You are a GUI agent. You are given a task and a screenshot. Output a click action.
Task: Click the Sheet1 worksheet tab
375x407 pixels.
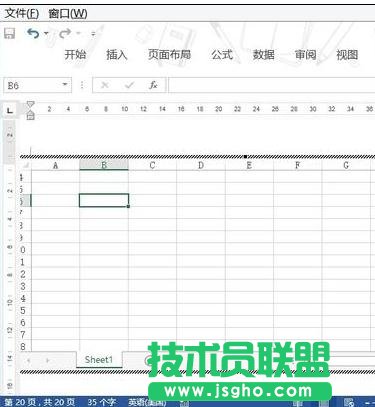pyautogui.click(x=99, y=360)
